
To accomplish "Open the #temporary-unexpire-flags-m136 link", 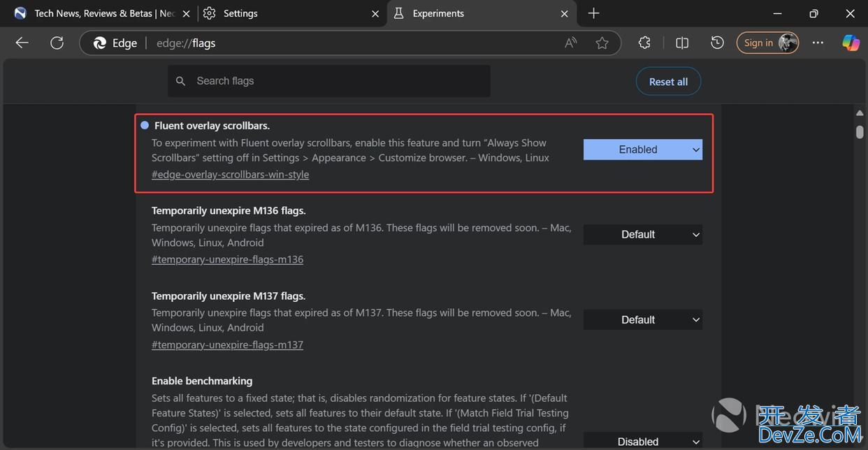I will coord(227,259).
